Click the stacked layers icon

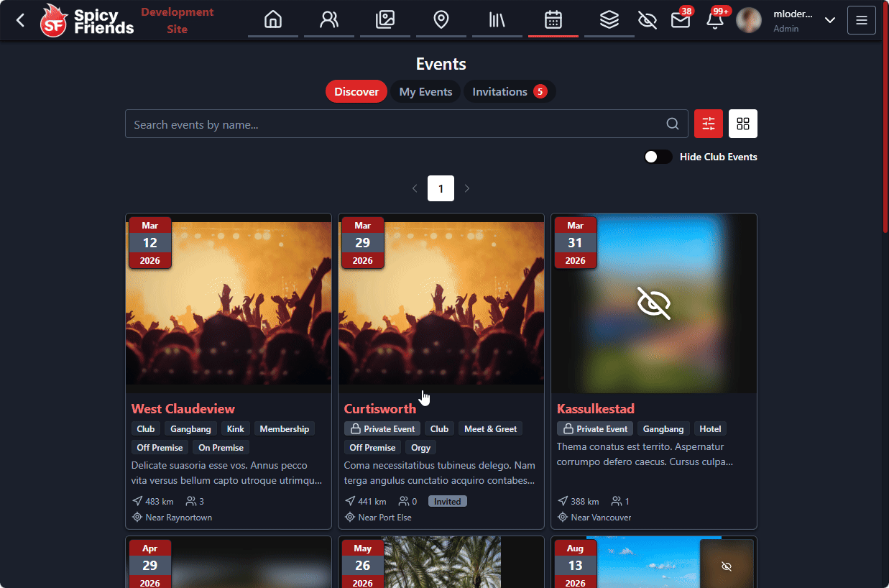[x=609, y=19]
